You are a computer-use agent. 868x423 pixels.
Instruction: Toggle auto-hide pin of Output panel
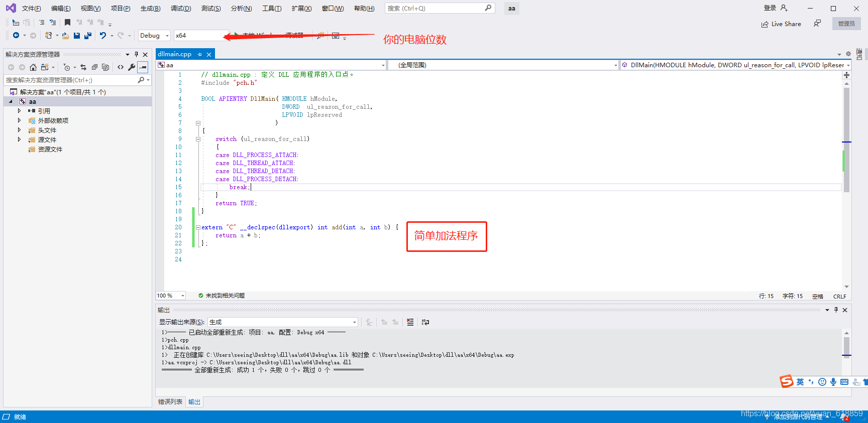836,310
